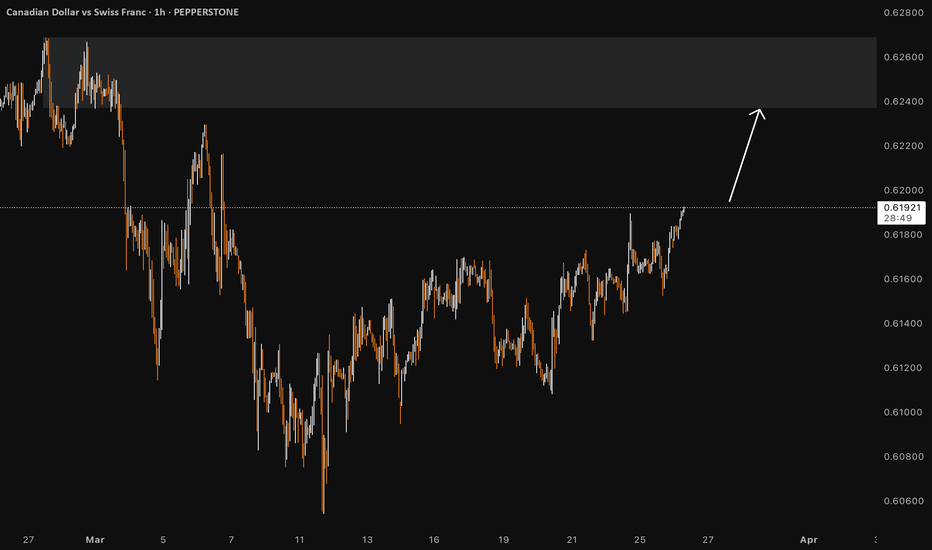
Task: Click the 0.61000 price axis label
Action: pyautogui.click(x=903, y=412)
